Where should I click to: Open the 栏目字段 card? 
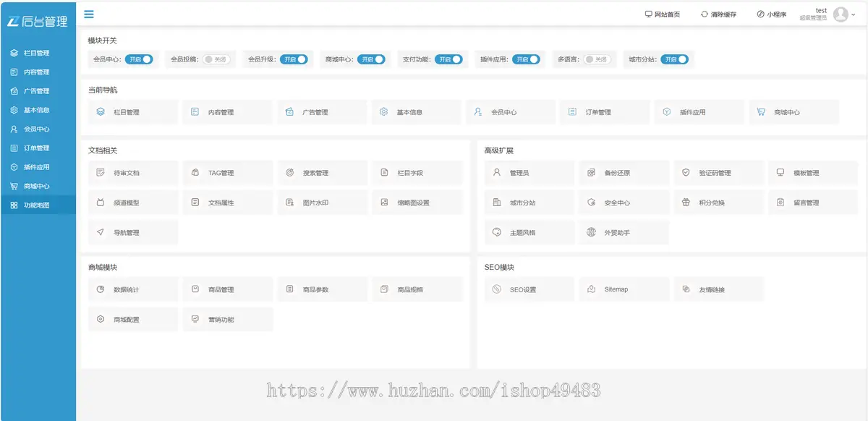click(x=417, y=173)
